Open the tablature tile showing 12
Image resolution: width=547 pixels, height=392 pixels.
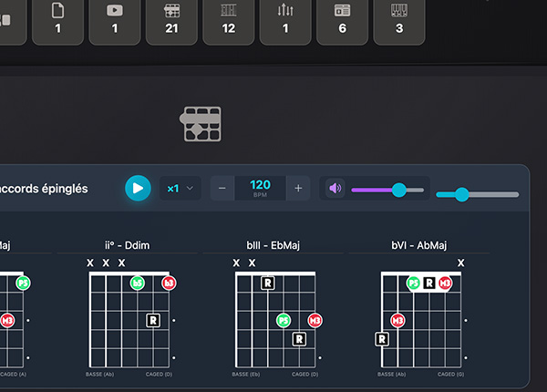coord(229,20)
